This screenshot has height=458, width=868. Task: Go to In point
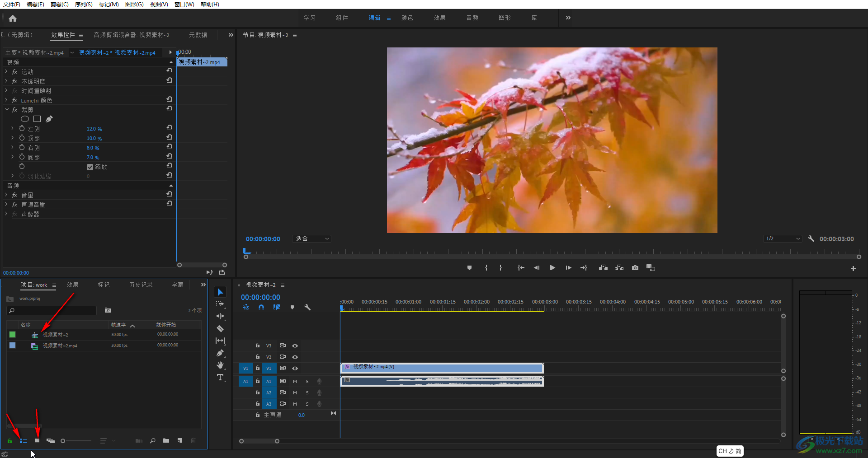pos(521,268)
